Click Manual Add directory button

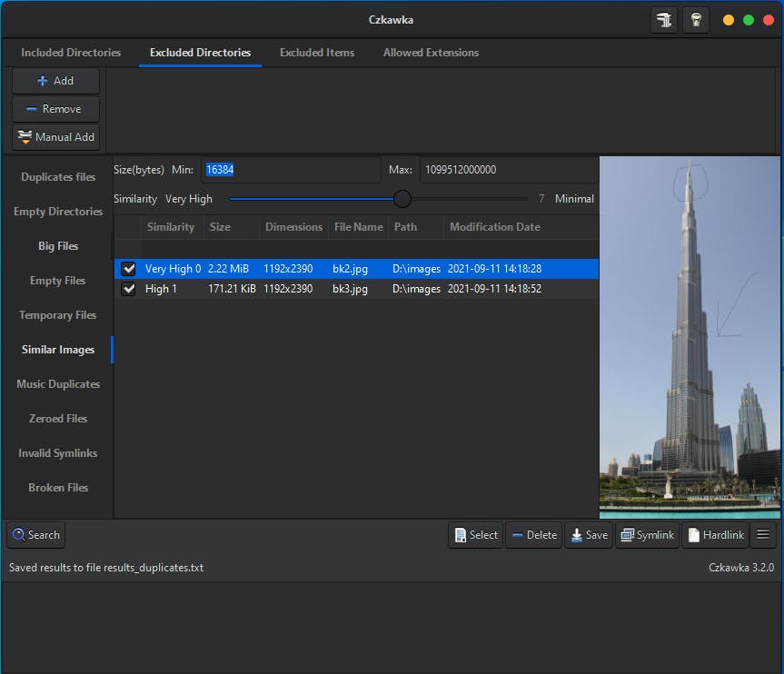(56, 137)
